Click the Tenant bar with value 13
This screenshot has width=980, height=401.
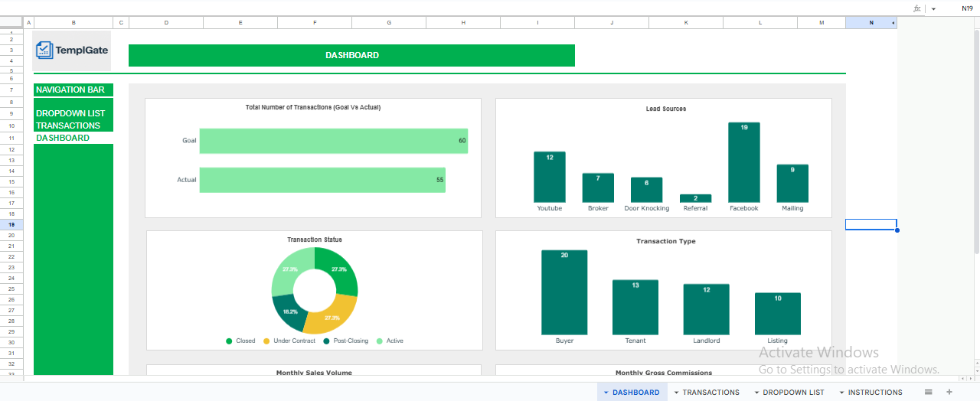click(635, 307)
